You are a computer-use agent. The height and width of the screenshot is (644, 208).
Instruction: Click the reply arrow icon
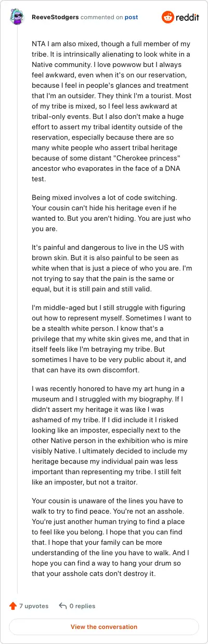(x=63, y=606)
